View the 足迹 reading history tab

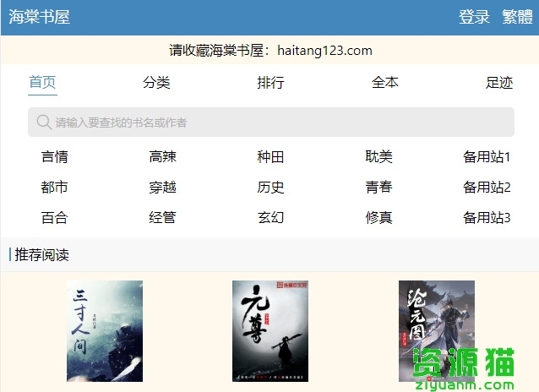pyautogui.click(x=499, y=83)
